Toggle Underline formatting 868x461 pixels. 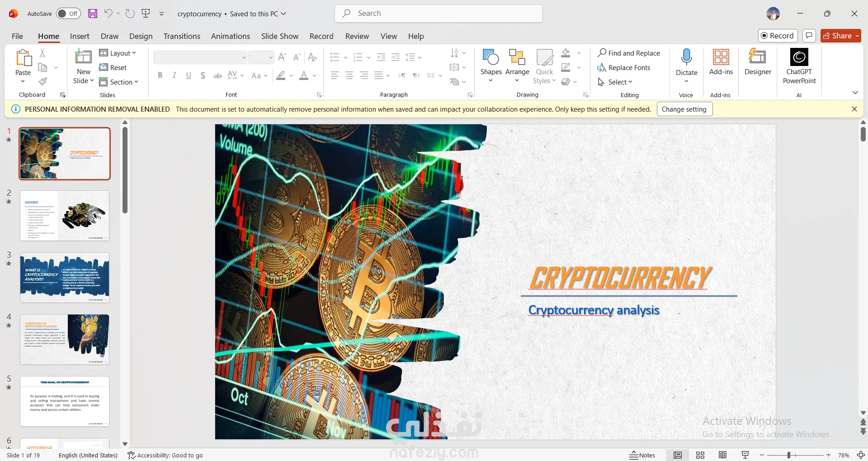[x=189, y=75]
